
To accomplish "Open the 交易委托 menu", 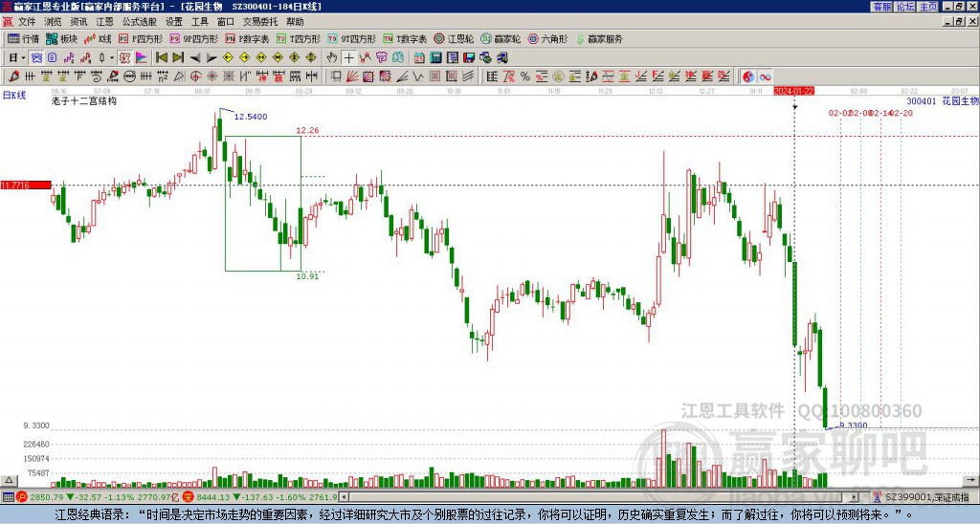I will (x=260, y=22).
